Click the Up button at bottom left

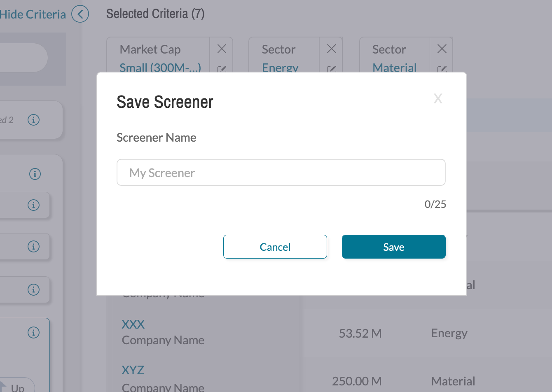17,385
